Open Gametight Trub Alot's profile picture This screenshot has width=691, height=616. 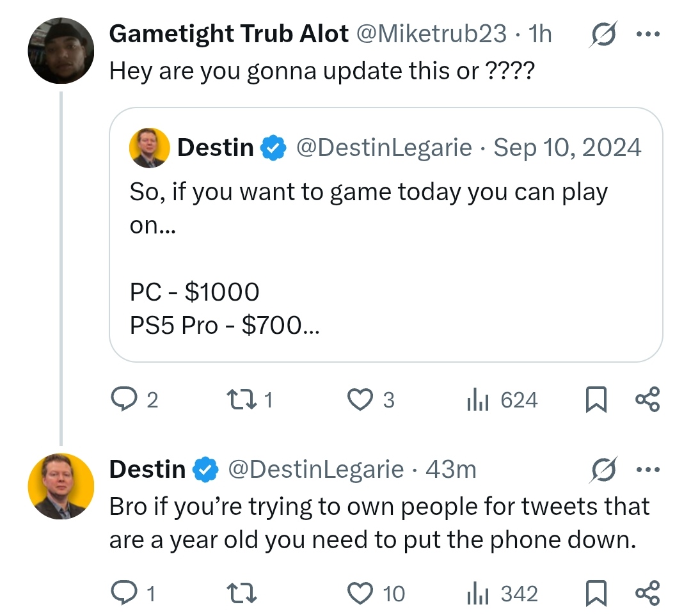pos(61,51)
